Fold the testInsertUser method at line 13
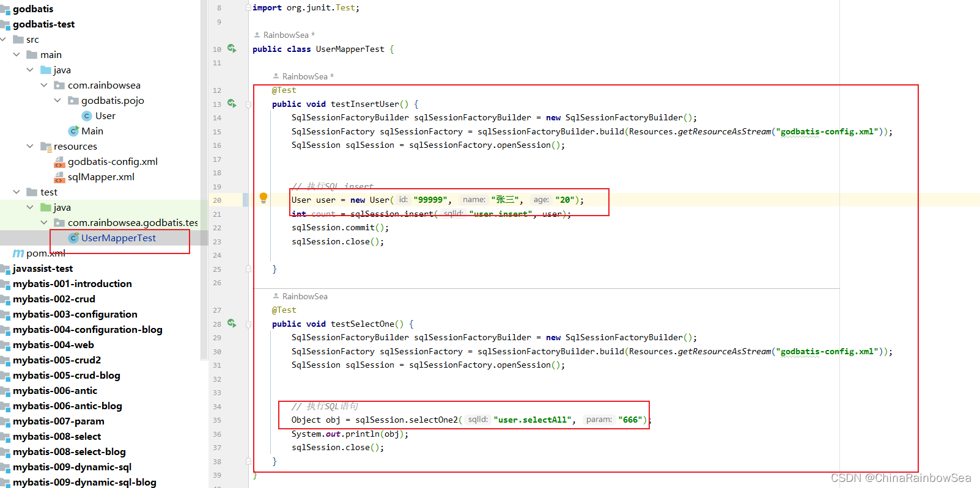This screenshot has height=488, width=980. coord(248,104)
